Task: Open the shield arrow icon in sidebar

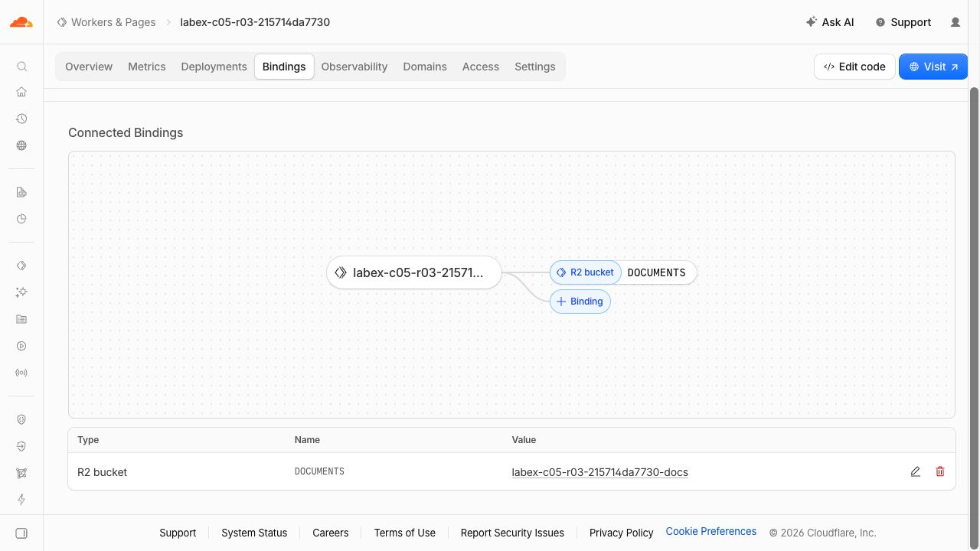Action: (x=21, y=446)
